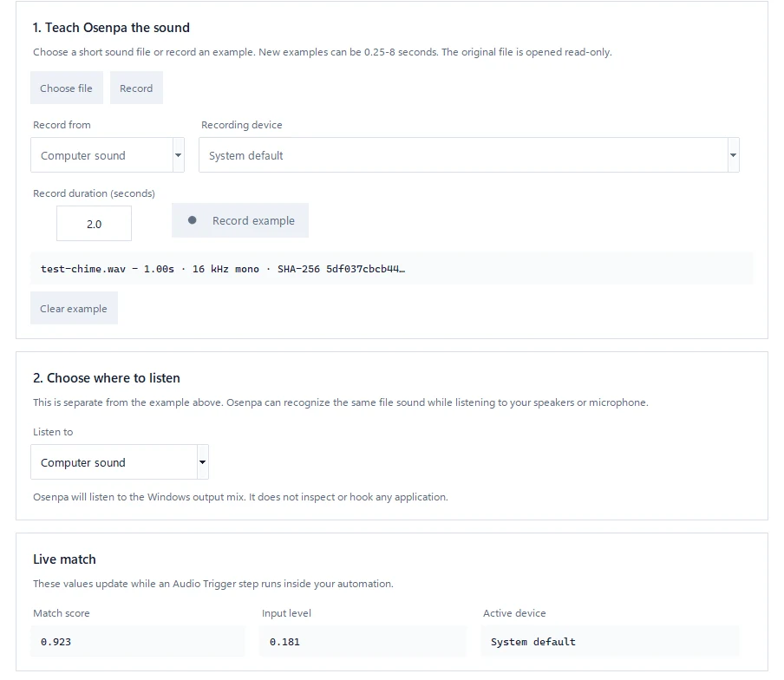Click the Choose file button
Viewport: 784px width, 680px height.
click(67, 88)
